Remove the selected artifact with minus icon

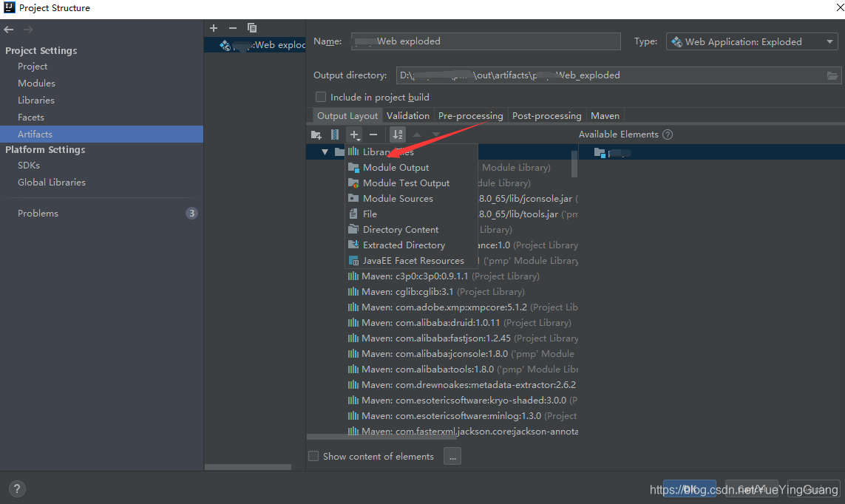(233, 28)
